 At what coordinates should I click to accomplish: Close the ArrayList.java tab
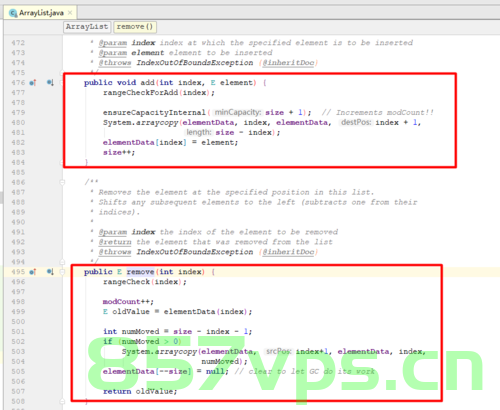point(70,13)
